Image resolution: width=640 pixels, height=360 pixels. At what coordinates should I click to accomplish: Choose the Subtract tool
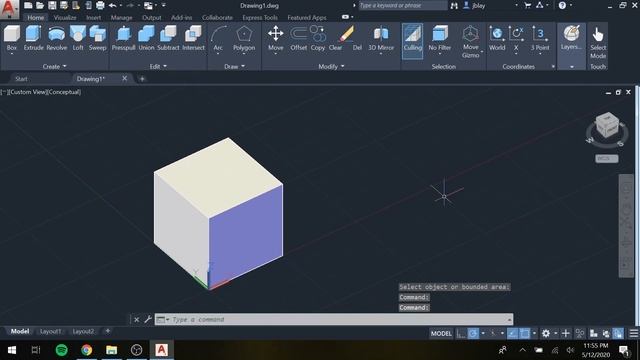click(x=168, y=38)
